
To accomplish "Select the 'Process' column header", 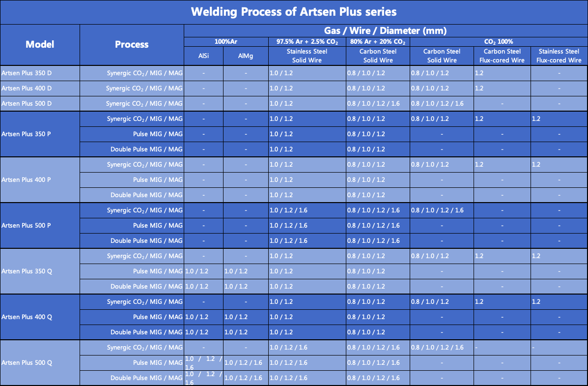I will (x=132, y=45).
